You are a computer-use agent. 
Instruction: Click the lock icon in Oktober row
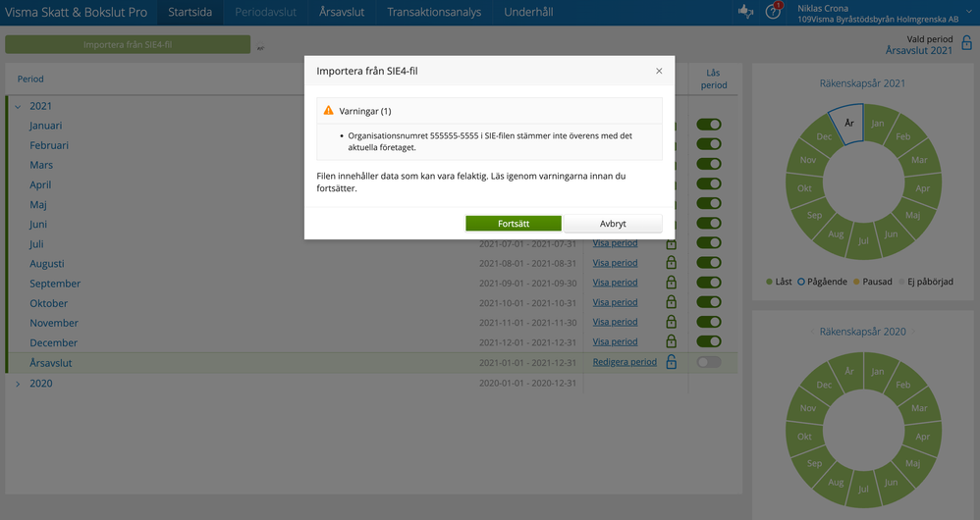coord(672,302)
